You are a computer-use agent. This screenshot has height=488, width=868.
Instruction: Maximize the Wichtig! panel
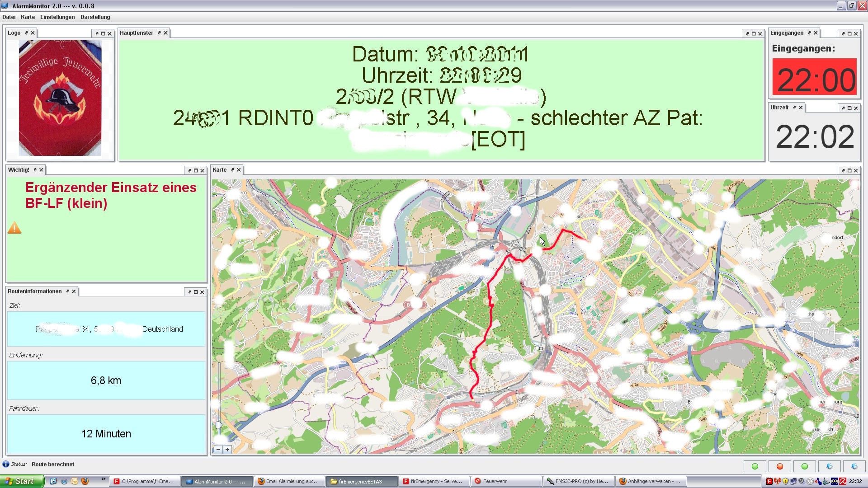pos(195,171)
